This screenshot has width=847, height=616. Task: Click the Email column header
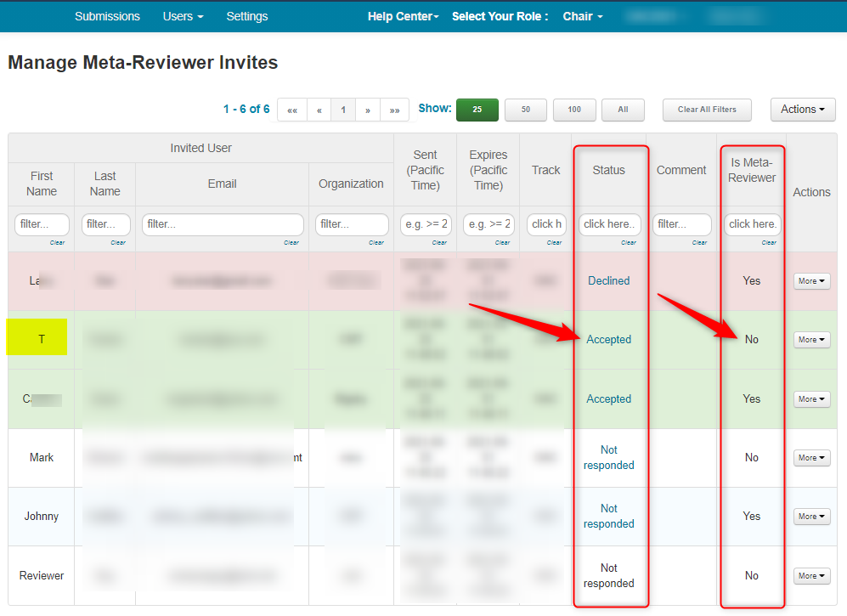coord(222,184)
